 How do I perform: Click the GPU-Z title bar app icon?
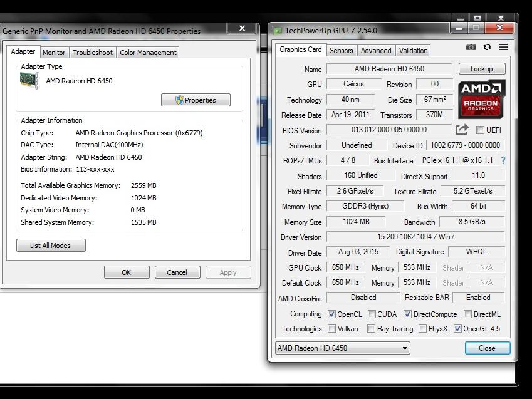pyautogui.click(x=278, y=31)
